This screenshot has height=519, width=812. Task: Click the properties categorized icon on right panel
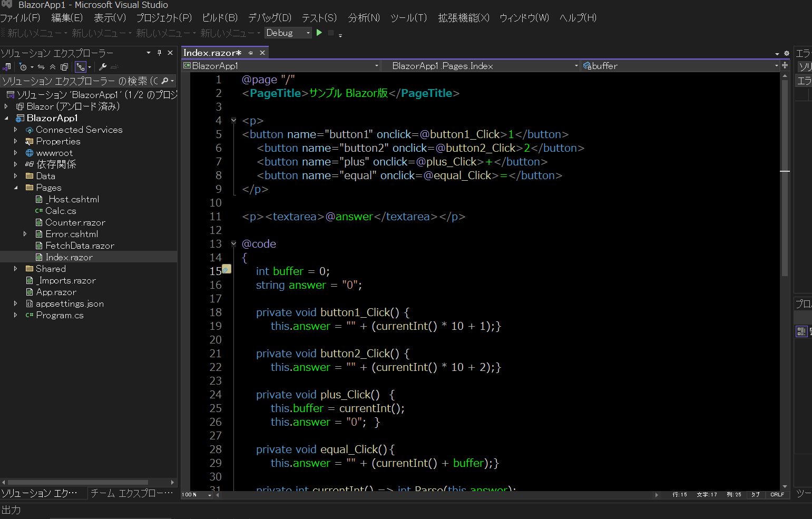[801, 331]
